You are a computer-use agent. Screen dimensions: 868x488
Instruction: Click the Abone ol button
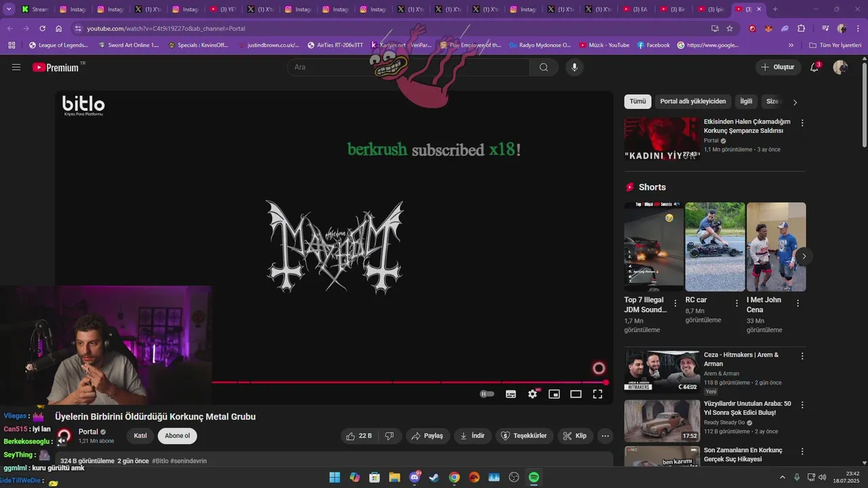pos(177,436)
